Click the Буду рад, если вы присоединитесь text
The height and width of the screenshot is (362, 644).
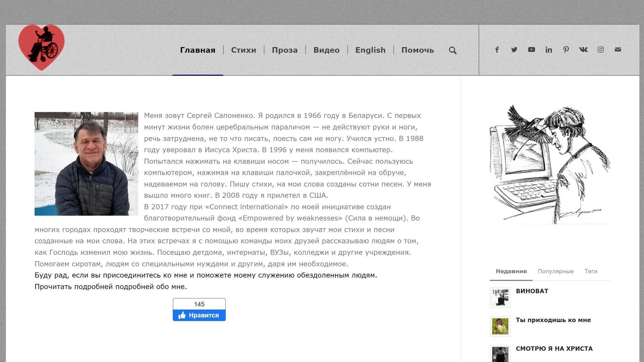(x=206, y=275)
